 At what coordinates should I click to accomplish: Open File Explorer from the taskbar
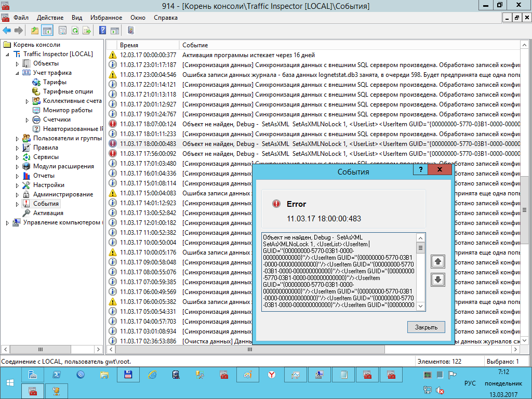pos(104,375)
